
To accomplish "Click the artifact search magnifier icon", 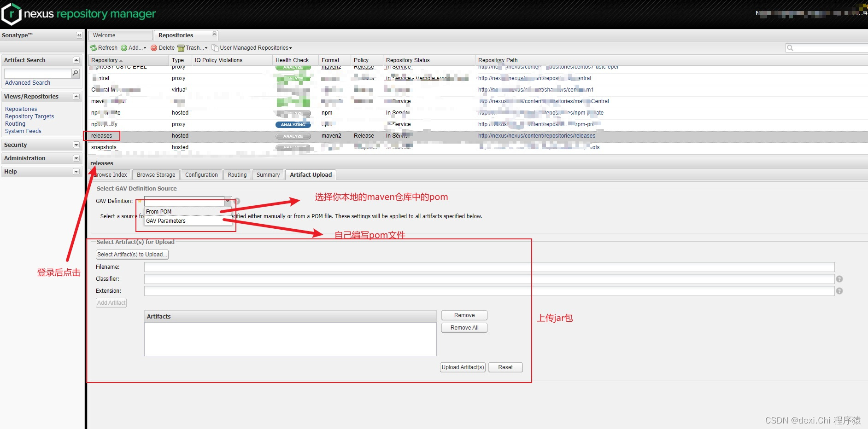I will (76, 73).
